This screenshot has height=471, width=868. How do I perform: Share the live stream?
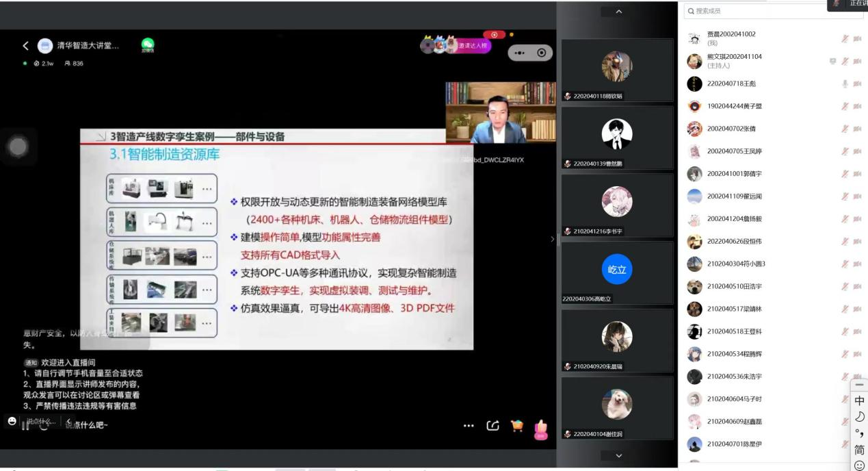[492, 426]
